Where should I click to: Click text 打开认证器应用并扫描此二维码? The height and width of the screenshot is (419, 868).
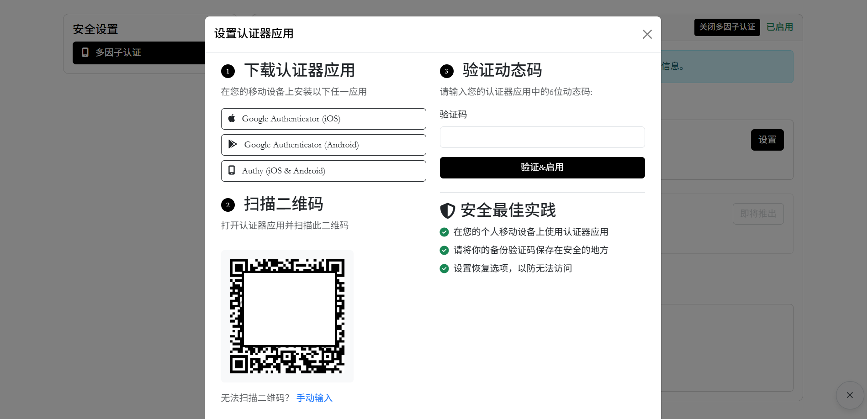pyautogui.click(x=285, y=225)
